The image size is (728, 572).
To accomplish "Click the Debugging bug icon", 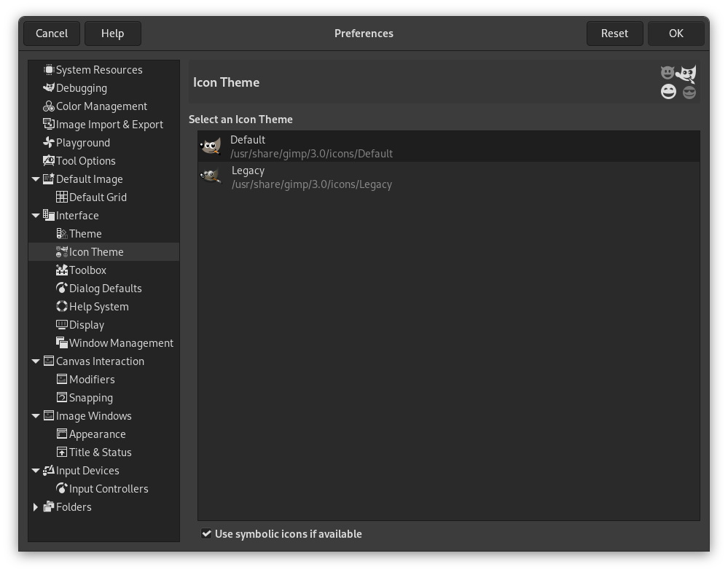I will tap(48, 87).
